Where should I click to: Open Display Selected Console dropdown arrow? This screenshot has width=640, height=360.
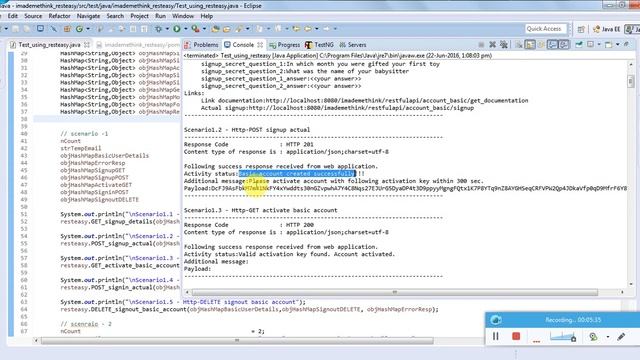(599, 44)
